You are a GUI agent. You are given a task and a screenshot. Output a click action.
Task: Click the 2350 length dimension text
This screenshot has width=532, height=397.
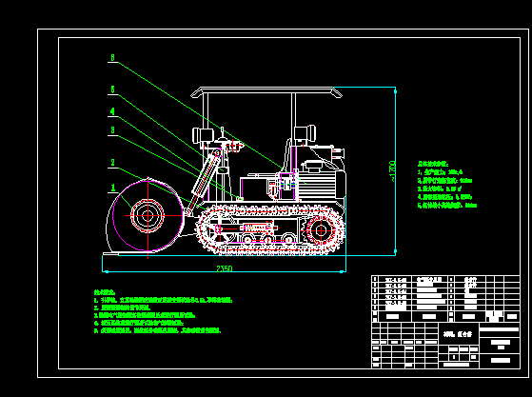225,268
